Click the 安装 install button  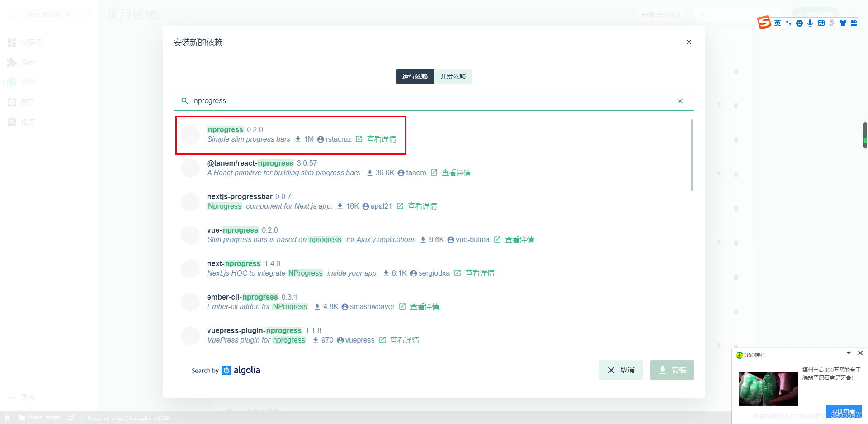coord(672,370)
